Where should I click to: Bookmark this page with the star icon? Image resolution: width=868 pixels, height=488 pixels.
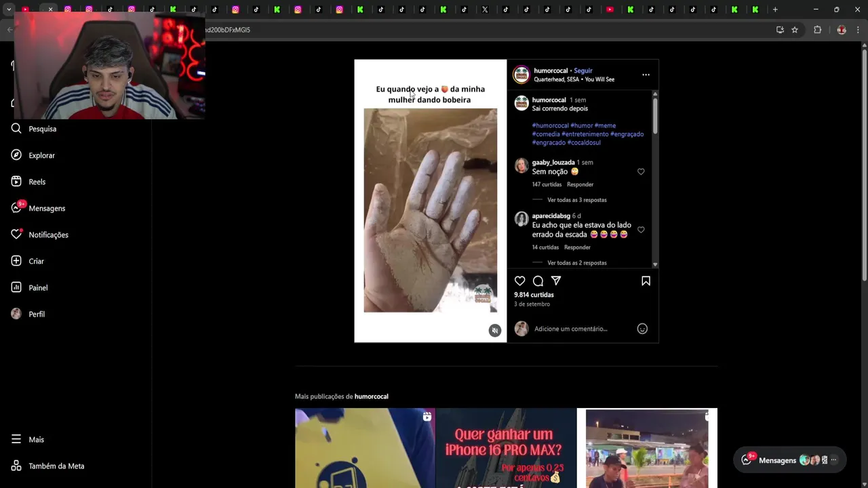[795, 30]
